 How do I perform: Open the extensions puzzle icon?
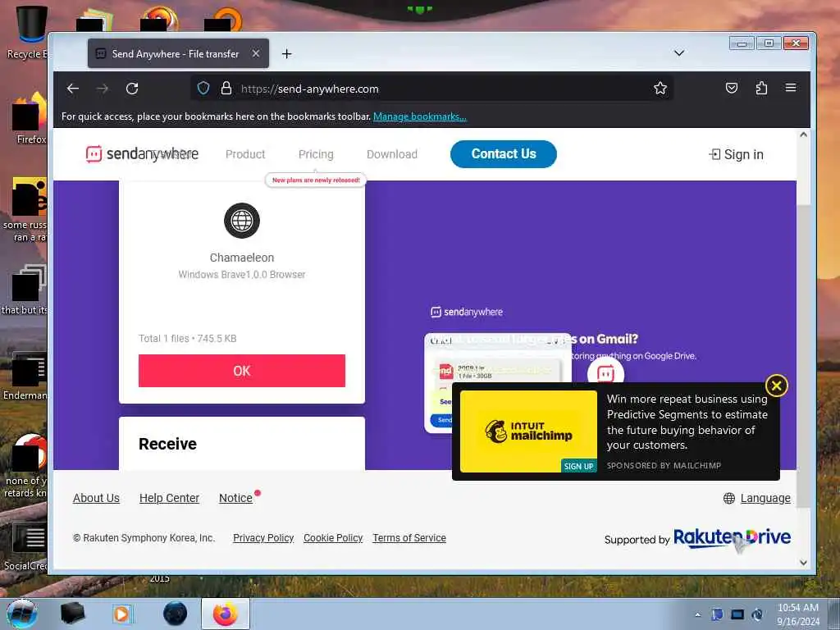click(761, 88)
